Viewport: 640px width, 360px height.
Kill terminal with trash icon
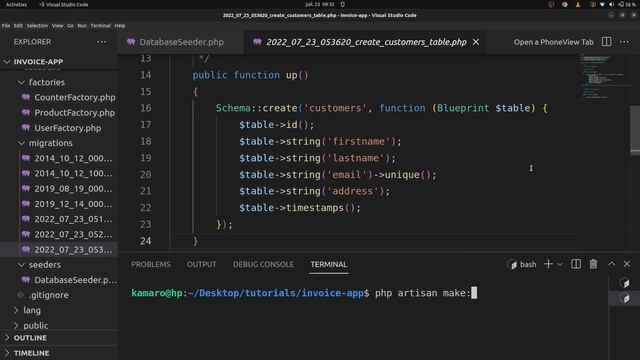point(593,264)
